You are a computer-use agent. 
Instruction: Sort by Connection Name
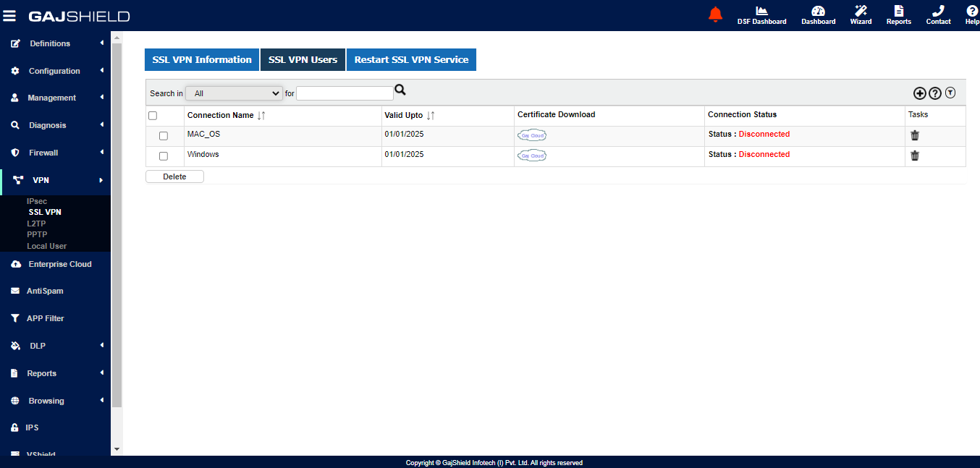coord(261,116)
